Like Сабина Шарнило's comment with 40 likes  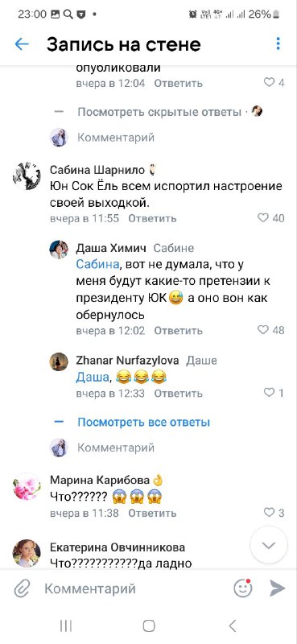tap(263, 218)
